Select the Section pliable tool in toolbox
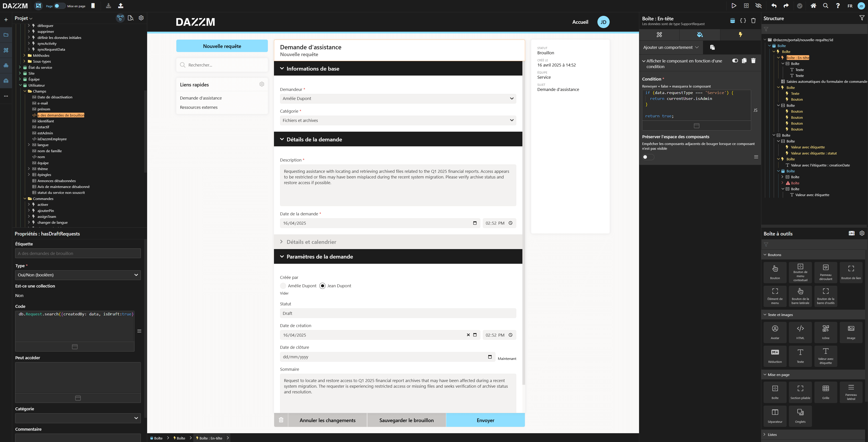The image size is (868, 442). click(800, 392)
